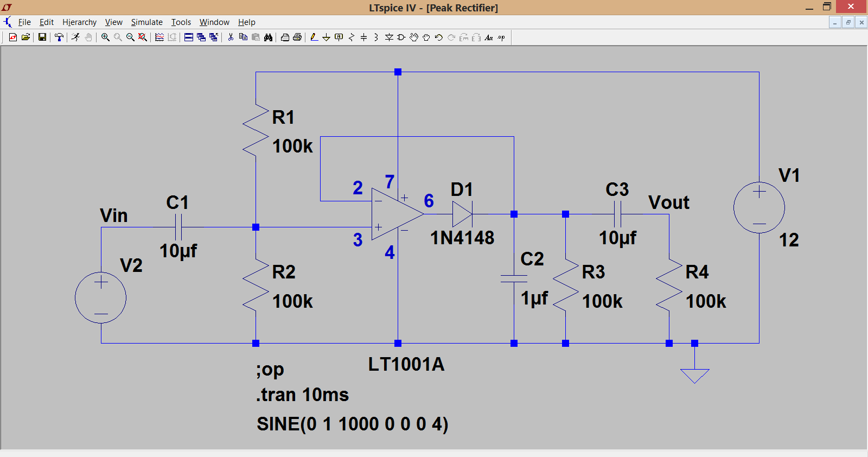Undo the last action

coord(439,37)
